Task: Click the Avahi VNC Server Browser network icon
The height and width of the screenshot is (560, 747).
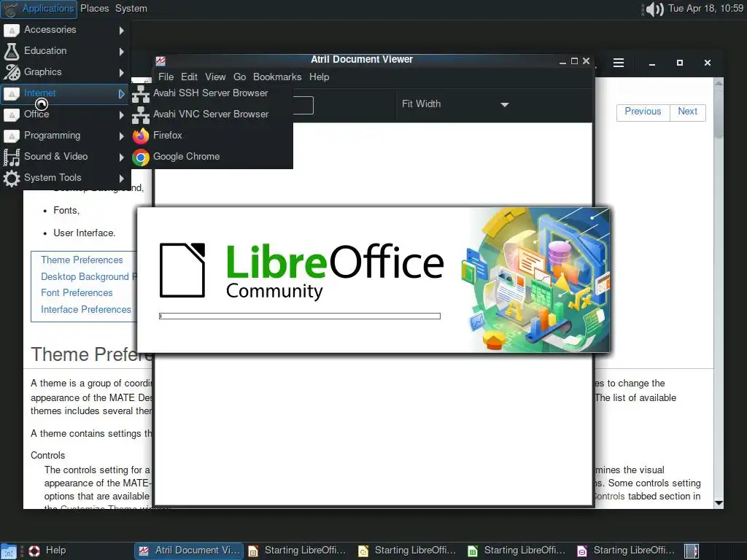Action: [x=141, y=114]
